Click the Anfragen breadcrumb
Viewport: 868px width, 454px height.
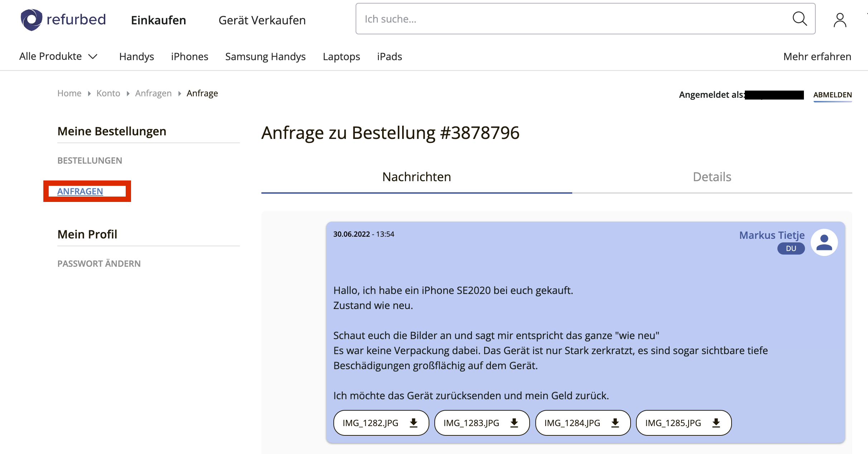point(153,93)
